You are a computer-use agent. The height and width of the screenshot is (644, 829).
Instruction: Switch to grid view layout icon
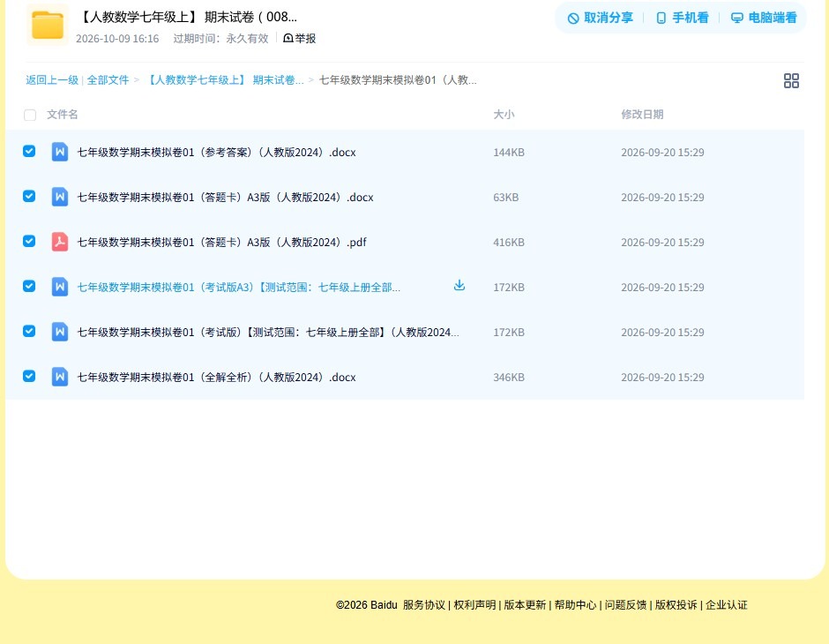(791, 80)
